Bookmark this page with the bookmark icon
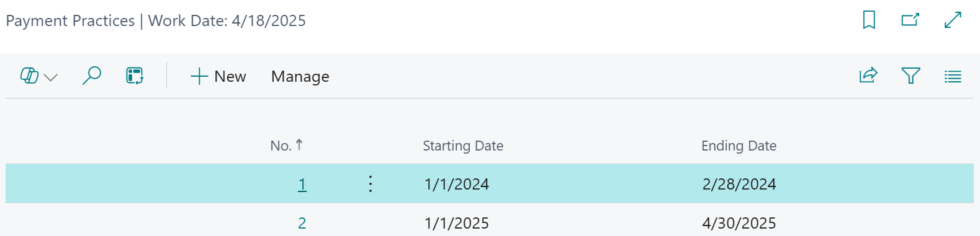 point(869,20)
